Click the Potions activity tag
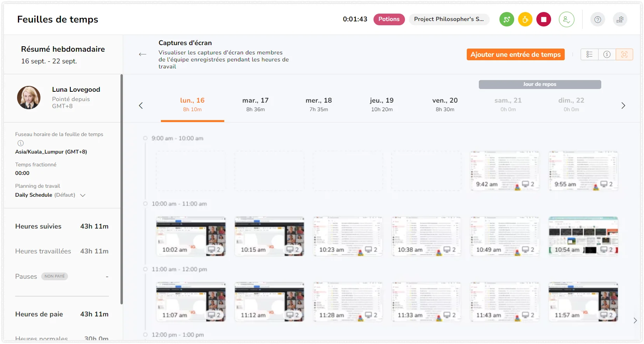This screenshot has height=344, width=644. coord(389,19)
